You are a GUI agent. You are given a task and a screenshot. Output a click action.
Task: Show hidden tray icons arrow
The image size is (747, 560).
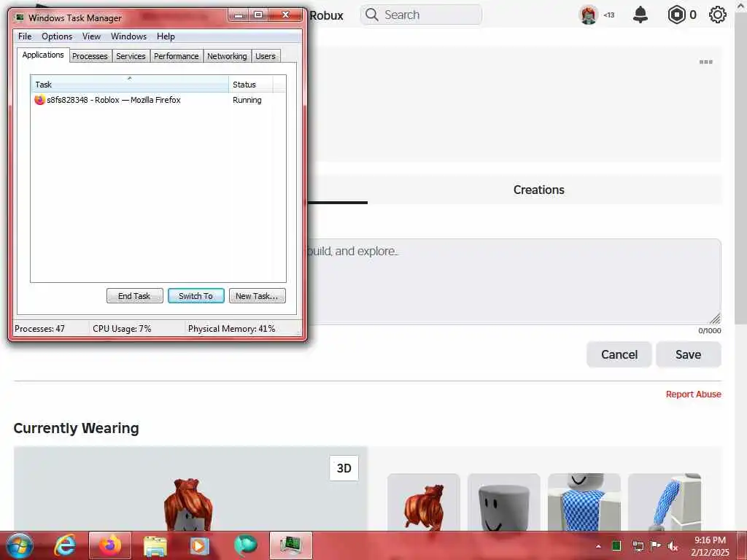click(x=598, y=546)
